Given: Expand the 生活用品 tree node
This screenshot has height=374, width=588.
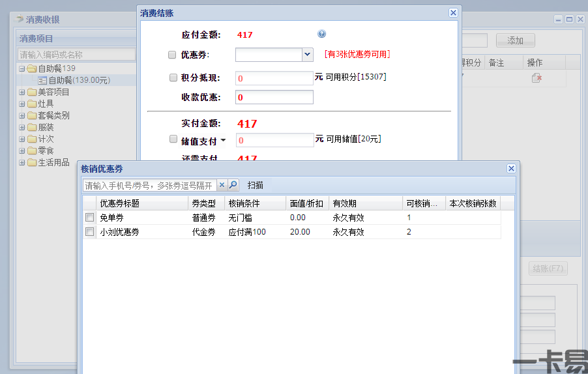Looking at the screenshot, I should tap(22, 163).
